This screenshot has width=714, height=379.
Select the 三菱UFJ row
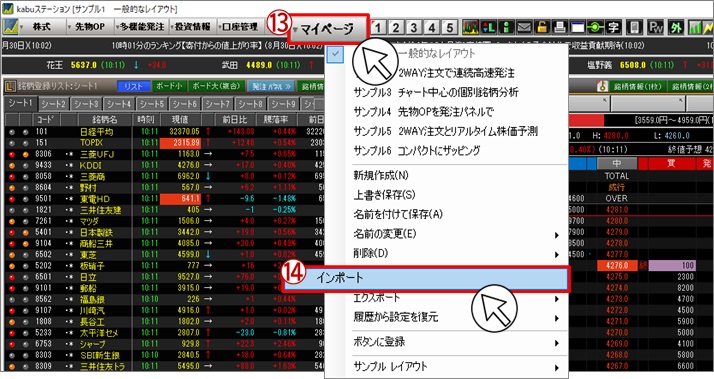coord(164,154)
